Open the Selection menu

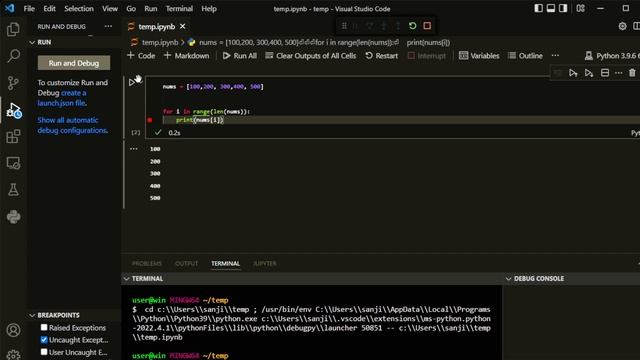[x=79, y=9]
